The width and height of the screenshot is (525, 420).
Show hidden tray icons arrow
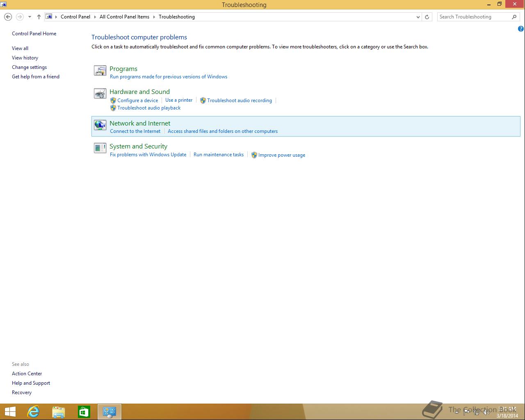(x=457, y=412)
